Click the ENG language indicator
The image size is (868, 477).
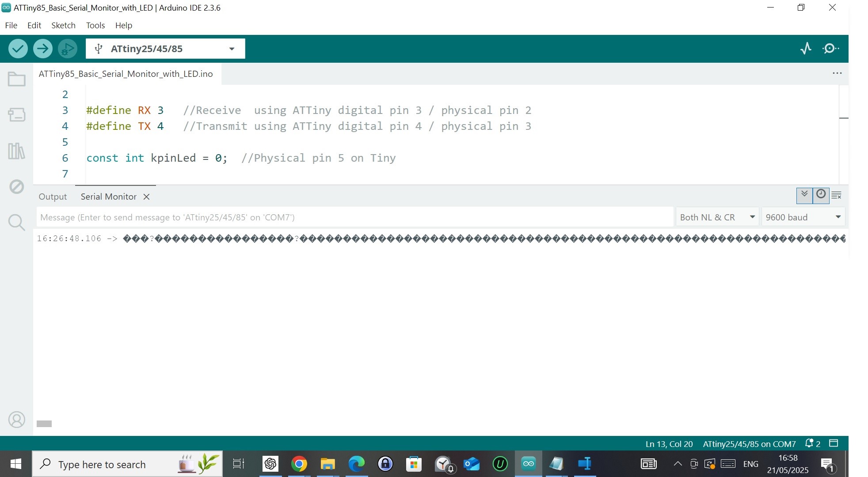click(750, 464)
